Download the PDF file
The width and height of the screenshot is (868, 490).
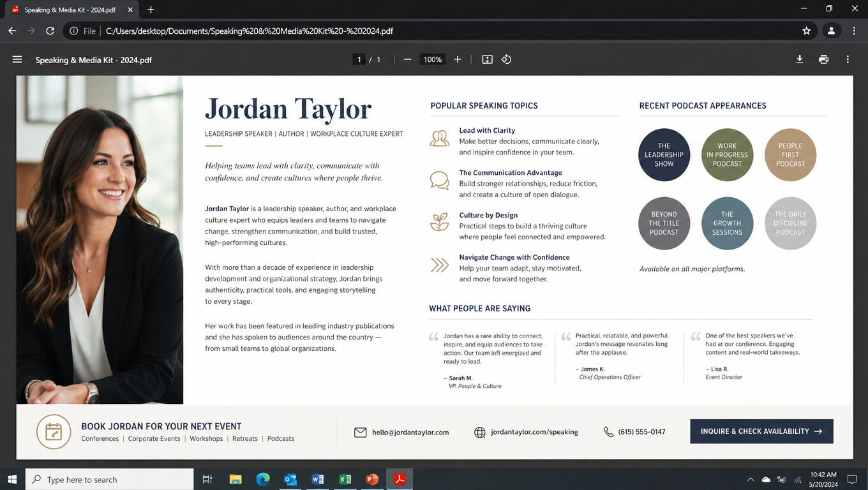click(800, 59)
